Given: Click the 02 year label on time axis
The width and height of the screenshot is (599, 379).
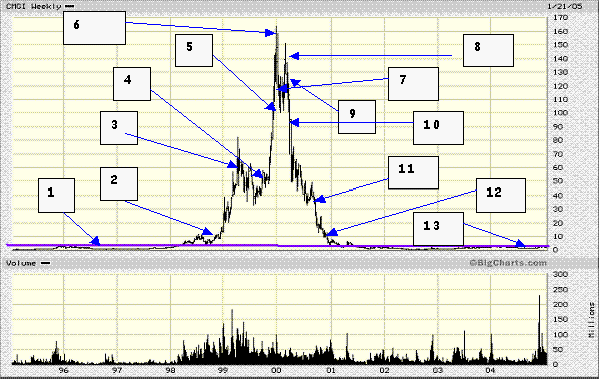Looking at the screenshot, I should pos(384,370).
